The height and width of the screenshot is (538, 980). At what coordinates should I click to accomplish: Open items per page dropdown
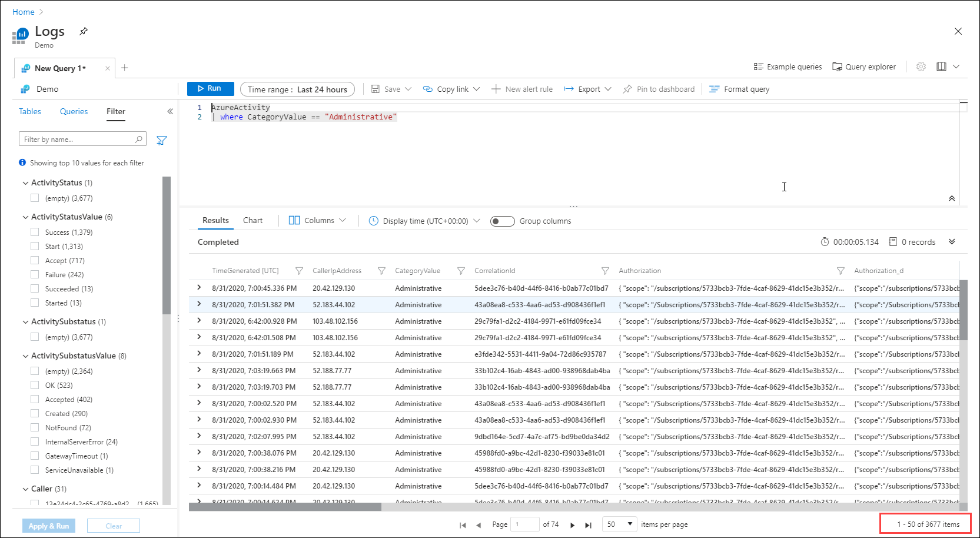(x=619, y=524)
